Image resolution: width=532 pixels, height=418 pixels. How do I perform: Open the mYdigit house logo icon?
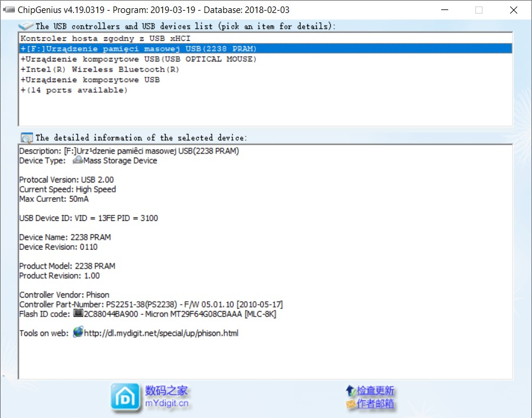[x=125, y=397]
